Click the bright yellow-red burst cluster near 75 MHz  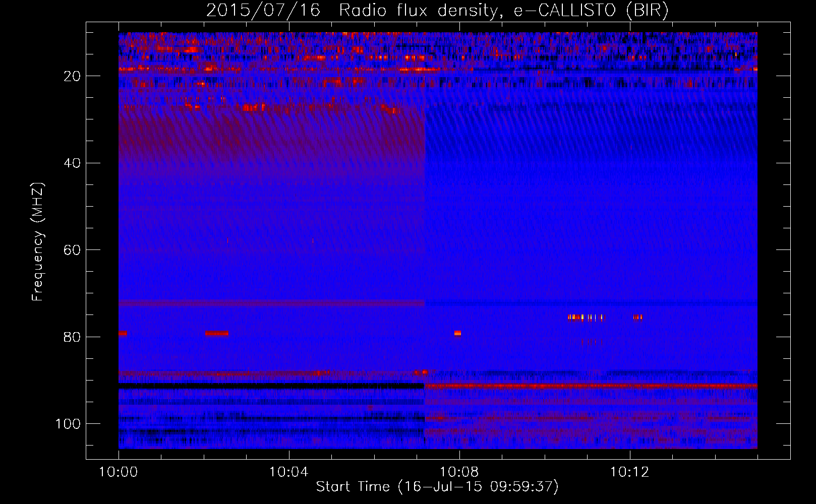pos(586,318)
